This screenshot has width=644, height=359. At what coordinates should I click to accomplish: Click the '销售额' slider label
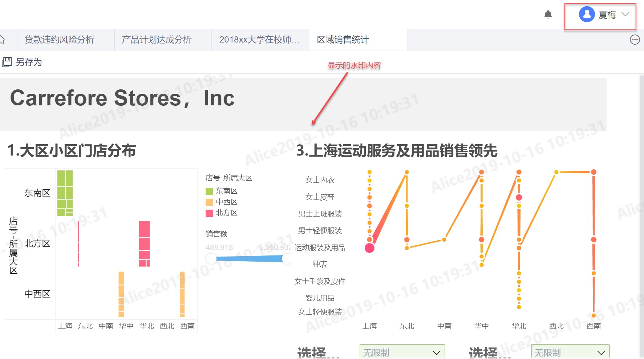[x=216, y=234]
